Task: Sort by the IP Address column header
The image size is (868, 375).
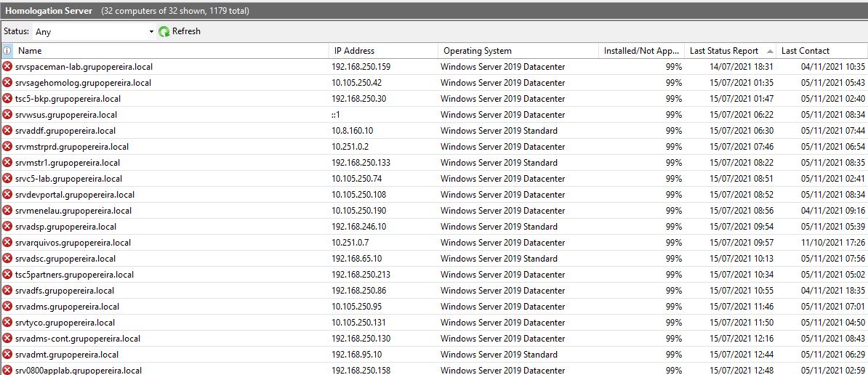Action: click(384, 51)
